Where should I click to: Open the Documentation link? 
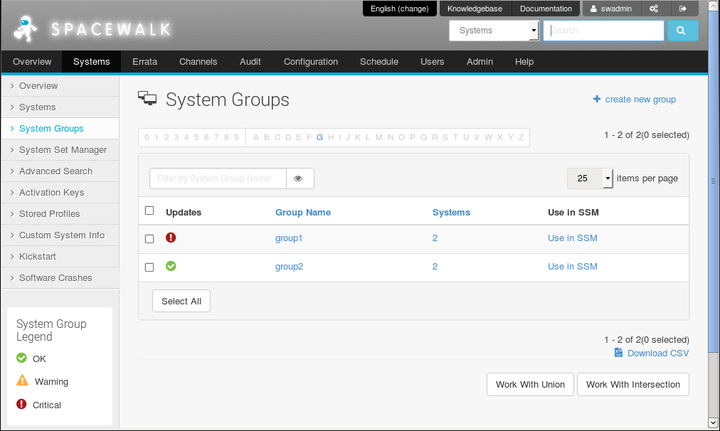tap(546, 9)
